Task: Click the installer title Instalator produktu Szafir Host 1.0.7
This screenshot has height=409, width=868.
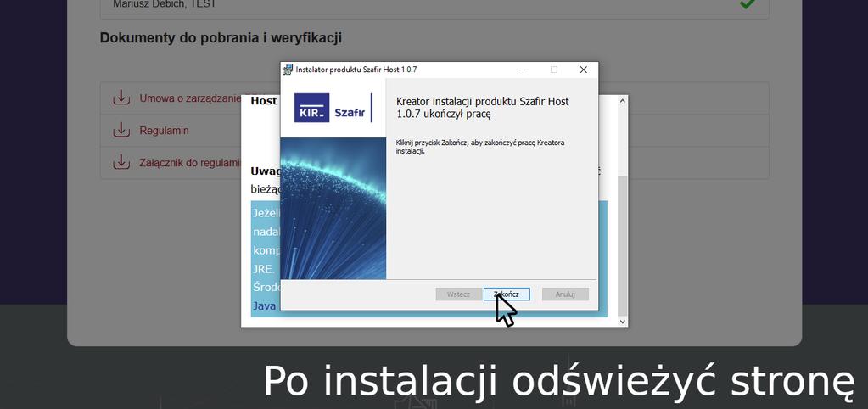Action: pyautogui.click(x=356, y=70)
